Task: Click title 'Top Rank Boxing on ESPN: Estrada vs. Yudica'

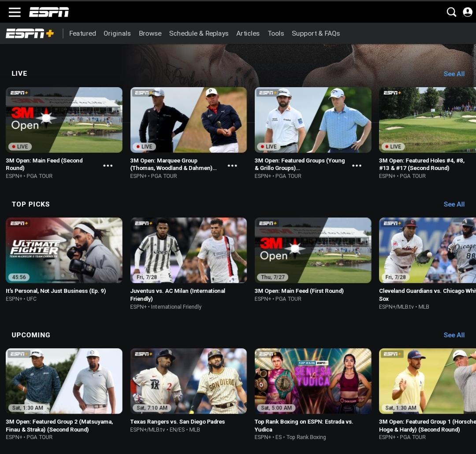Action: pyautogui.click(x=304, y=425)
